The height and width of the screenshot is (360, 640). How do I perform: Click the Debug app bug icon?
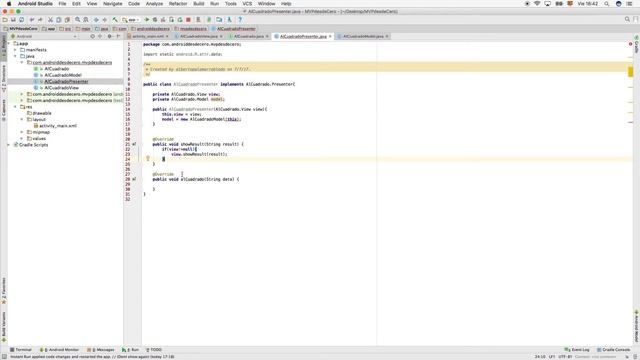pos(155,20)
